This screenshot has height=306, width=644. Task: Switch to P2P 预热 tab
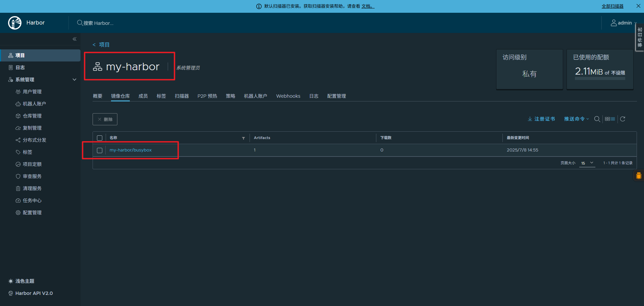[207, 96]
